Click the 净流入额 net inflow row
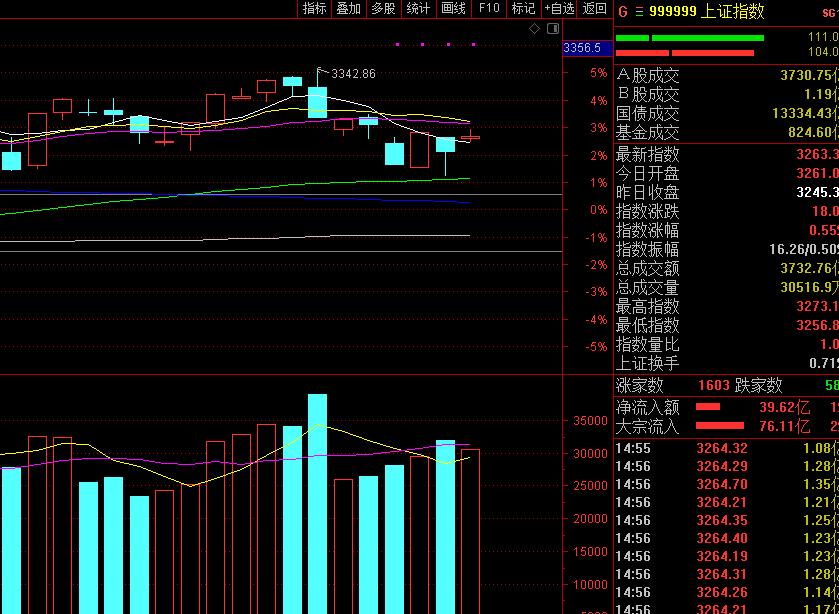Image resolution: width=839 pixels, height=614 pixels. 647,407
